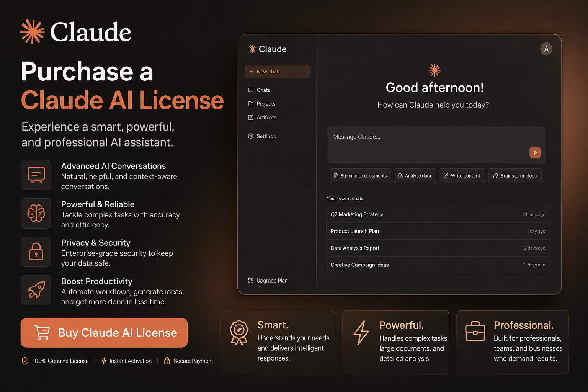Click the Good afternoon! greeting
588x392 pixels.
[x=434, y=88]
